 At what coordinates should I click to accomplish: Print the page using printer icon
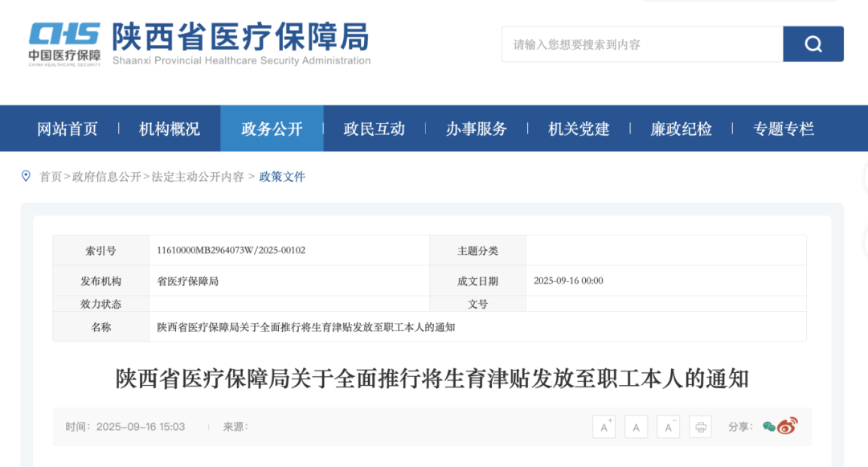tap(700, 427)
